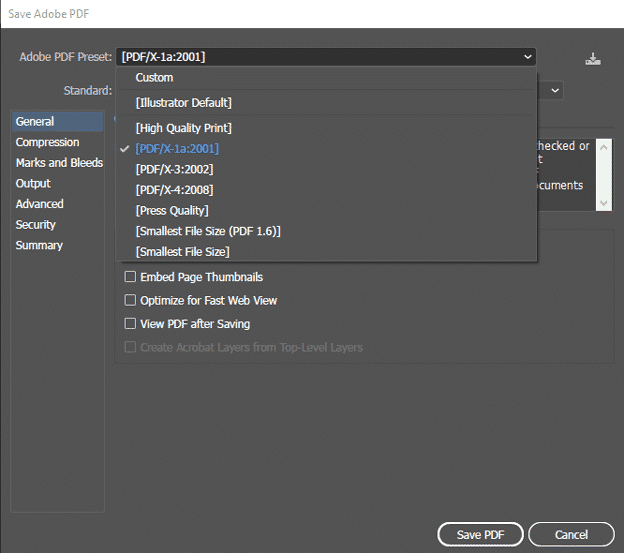Click the save preset download icon

593,59
